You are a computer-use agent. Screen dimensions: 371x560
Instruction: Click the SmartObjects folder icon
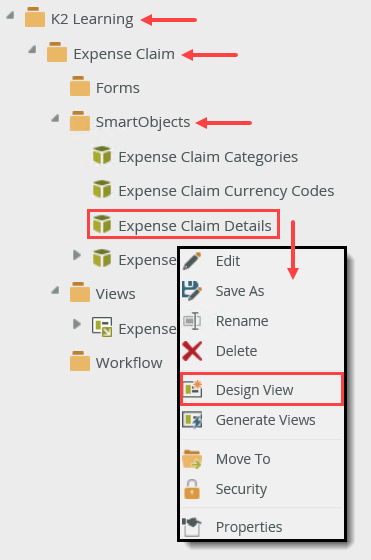click(80, 121)
